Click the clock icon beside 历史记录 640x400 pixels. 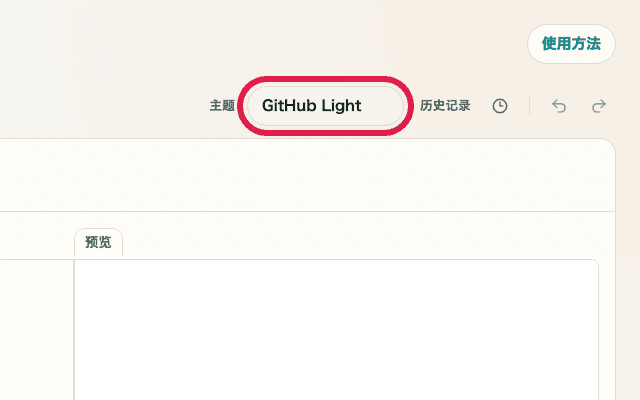tap(500, 106)
